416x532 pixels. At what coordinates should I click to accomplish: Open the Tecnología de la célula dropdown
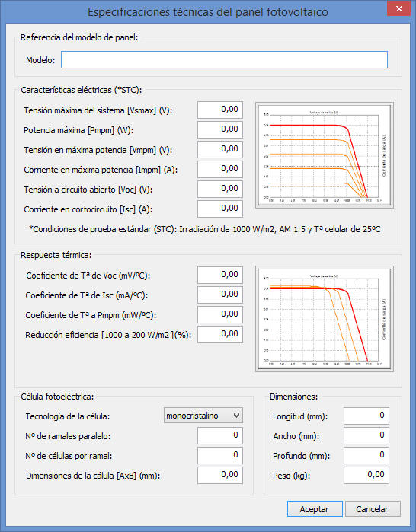pyautogui.click(x=203, y=416)
